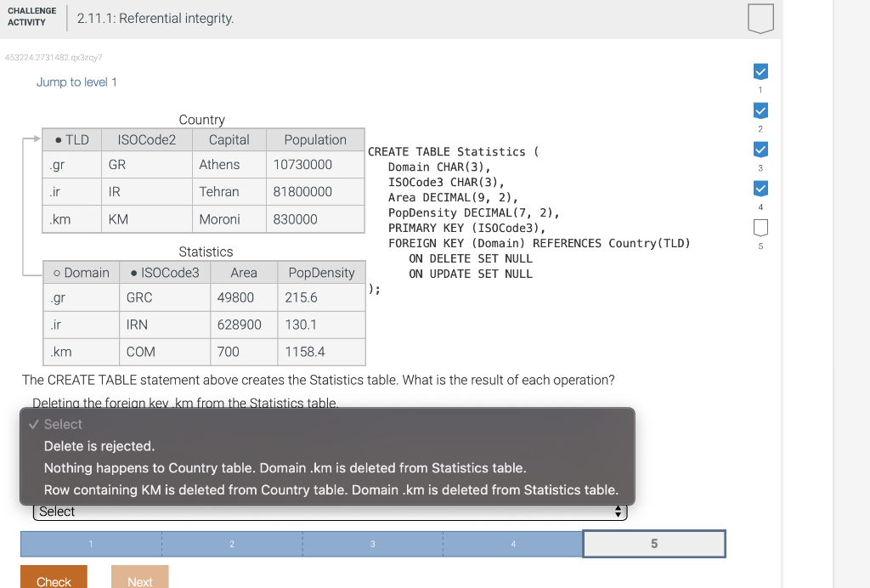The height and width of the screenshot is (588, 870).
Task: Select unchecked level 5 indicator
Action: coord(760,228)
